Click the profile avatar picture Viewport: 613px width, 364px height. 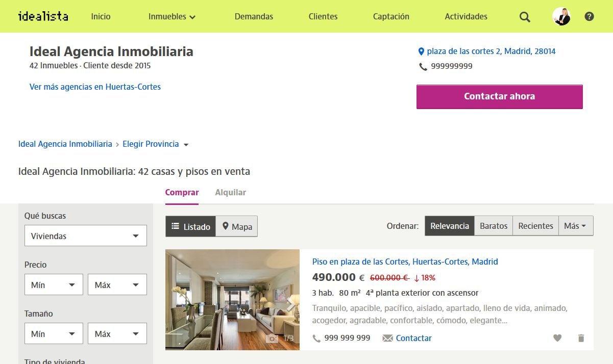coord(561,16)
